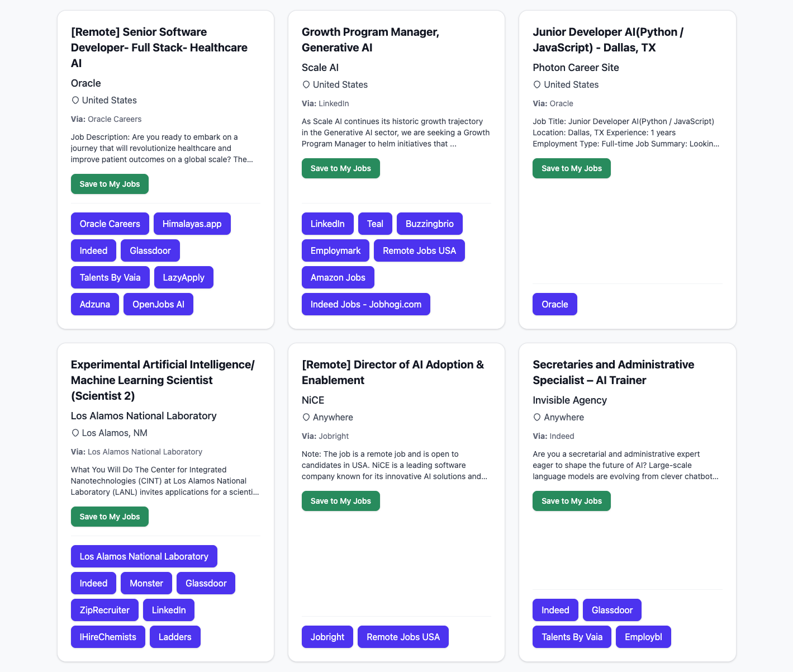793x672 pixels.
Task: Click the Employybl badge on the Invisible Agency card
Action: [x=643, y=637]
